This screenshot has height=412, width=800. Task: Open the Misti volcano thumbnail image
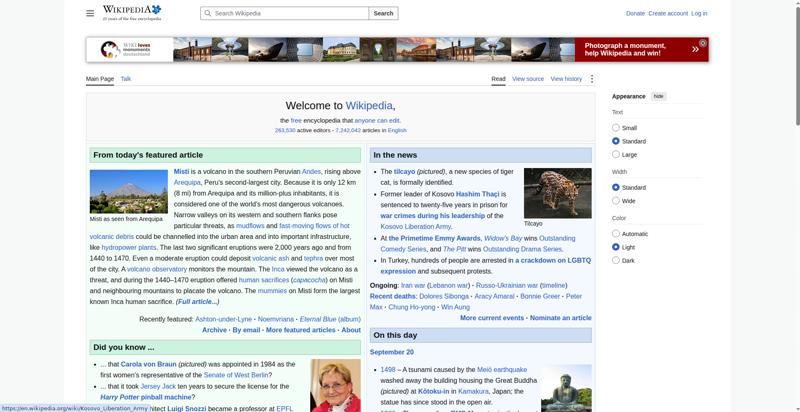click(129, 191)
